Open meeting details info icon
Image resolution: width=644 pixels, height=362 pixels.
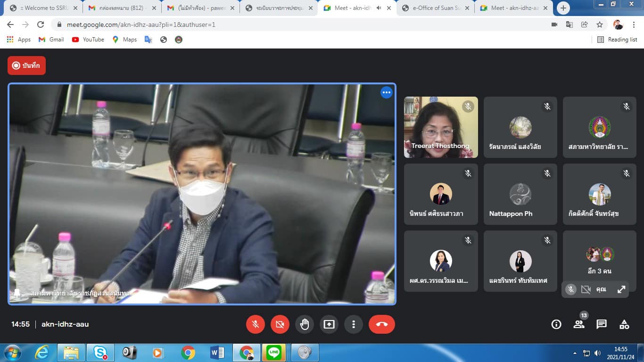point(556,324)
